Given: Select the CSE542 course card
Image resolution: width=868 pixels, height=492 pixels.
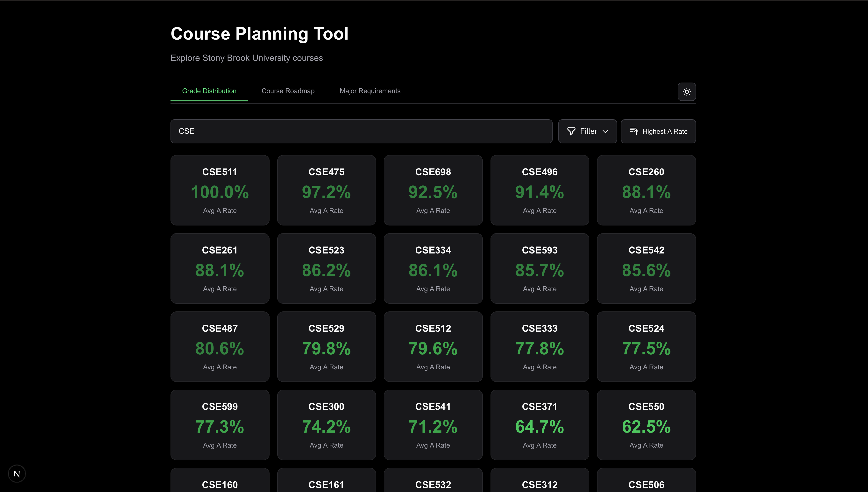Looking at the screenshot, I should click(x=646, y=268).
